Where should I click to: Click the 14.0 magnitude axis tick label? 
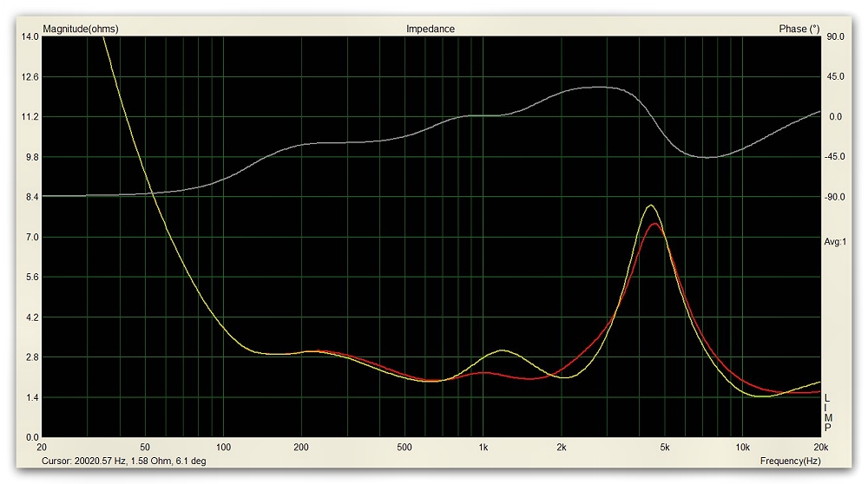(x=29, y=36)
